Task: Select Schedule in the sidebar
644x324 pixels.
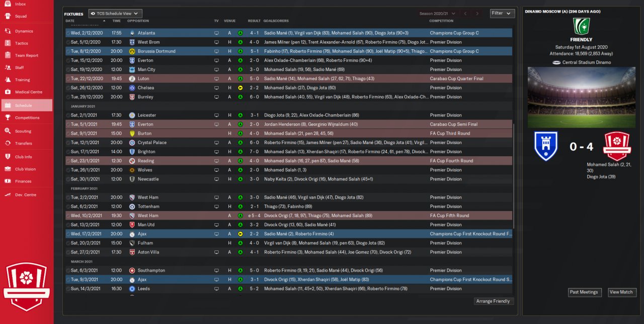Action: point(26,105)
